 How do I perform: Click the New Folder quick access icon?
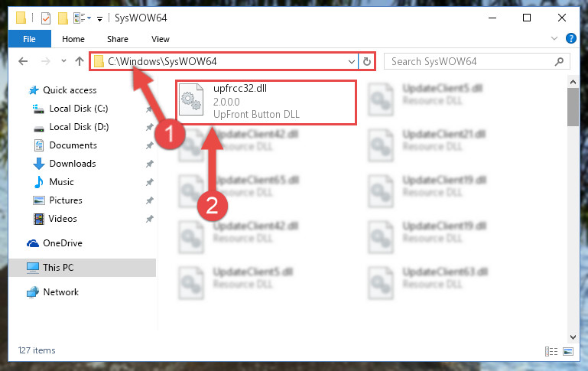click(63, 18)
